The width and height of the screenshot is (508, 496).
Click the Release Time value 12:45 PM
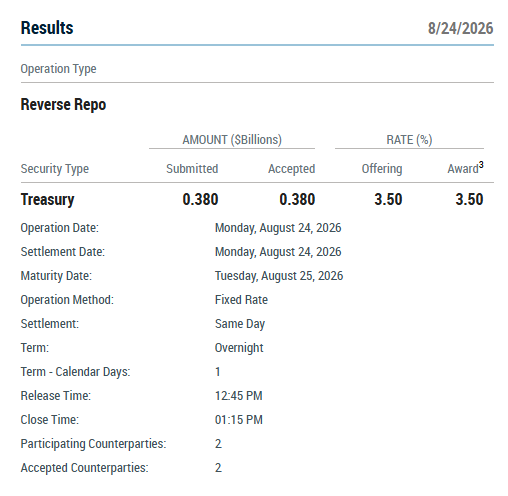(239, 396)
